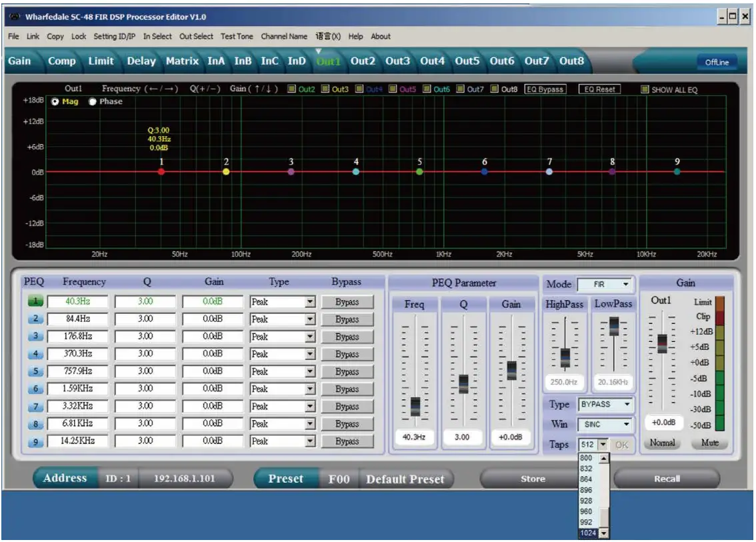Click the Store button
Image resolution: width=756 pixels, height=542 pixels.
click(x=533, y=479)
